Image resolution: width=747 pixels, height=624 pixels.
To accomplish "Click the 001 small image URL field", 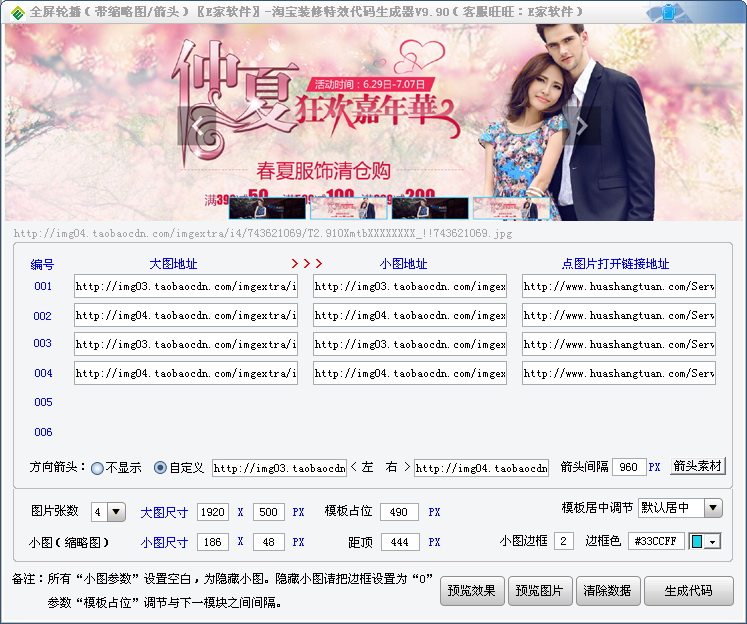I will [410, 286].
